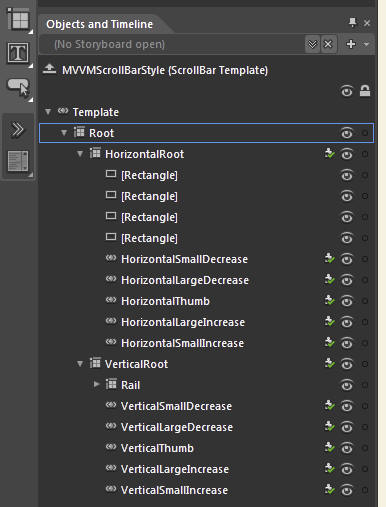Select the third [Rectangle] item

point(149,217)
